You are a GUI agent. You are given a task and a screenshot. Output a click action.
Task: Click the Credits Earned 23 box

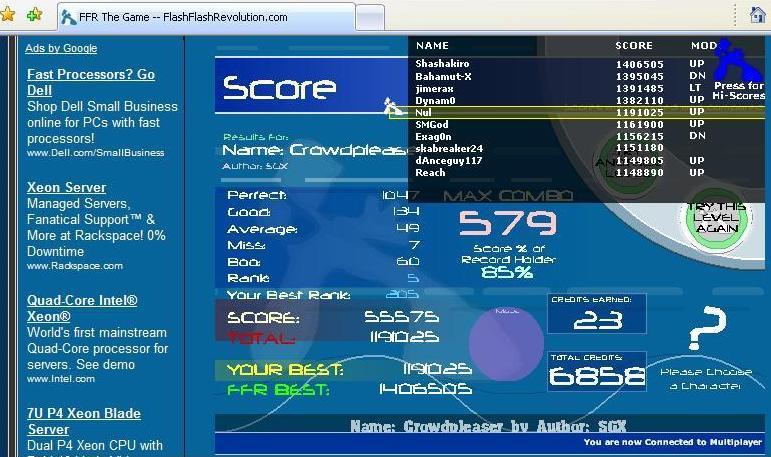(597, 314)
